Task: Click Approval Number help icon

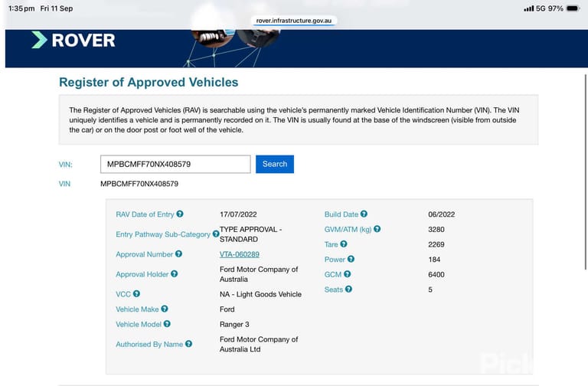Action: (178, 254)
